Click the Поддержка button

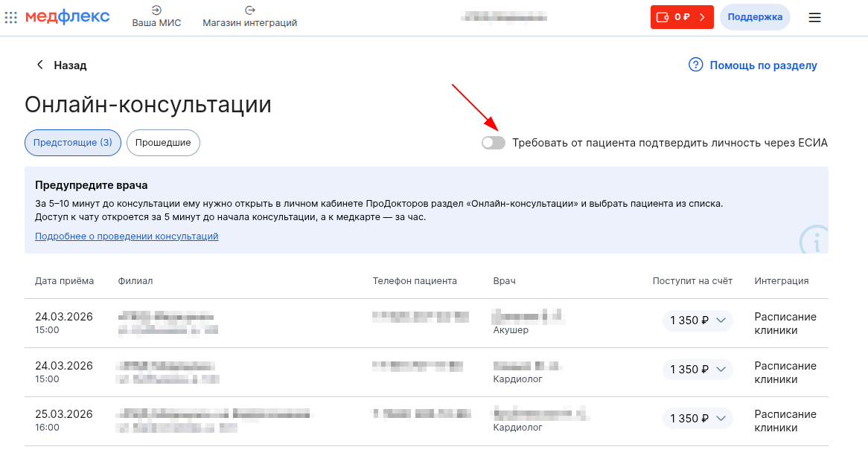click(x=755, y=16)
